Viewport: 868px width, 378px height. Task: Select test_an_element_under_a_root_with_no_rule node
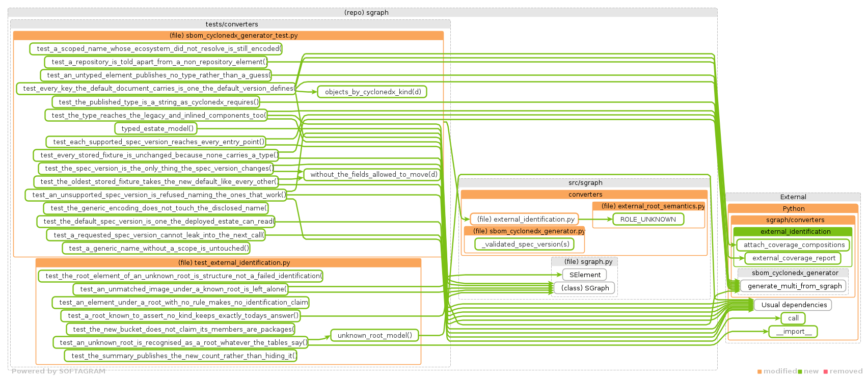(x=180, y=302)
